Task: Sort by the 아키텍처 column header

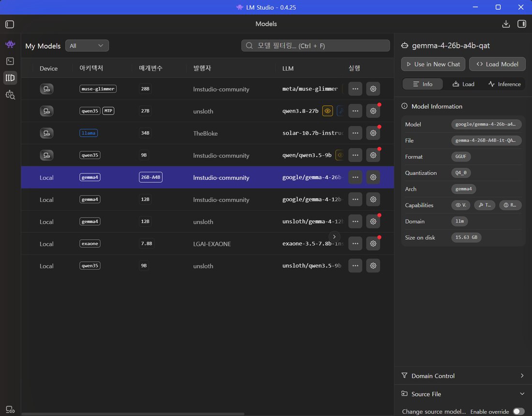Action: (x=91, y=68)
